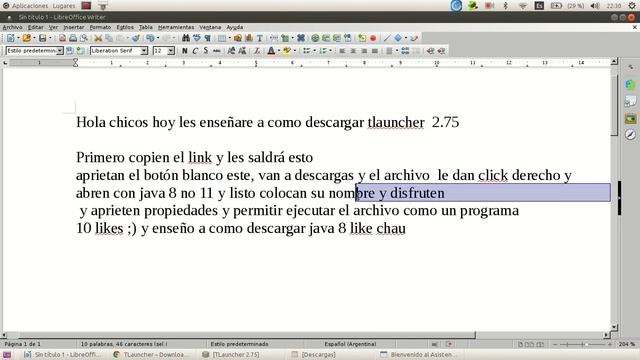This screenshot has width=640, height=360.
Task: Toggle Italic (C) formatting
Action: (x=195, y=51)
